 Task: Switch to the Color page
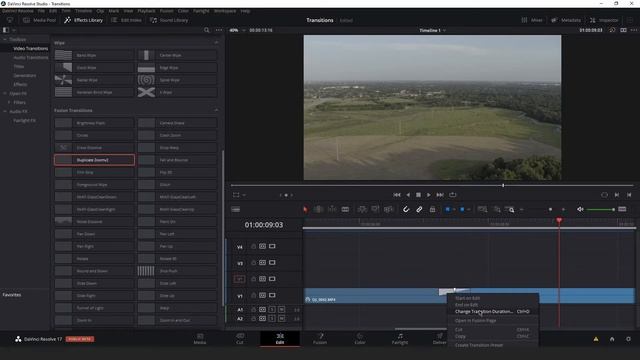click(360, 339)
